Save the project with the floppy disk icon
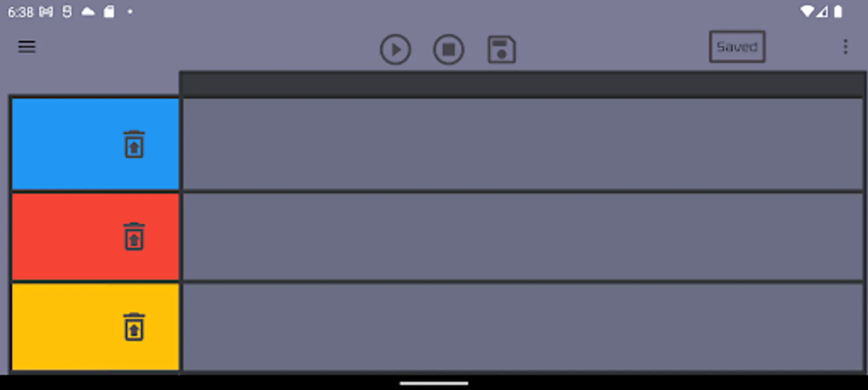The height and width of the screenshot is (390, 868). point(501,49)
